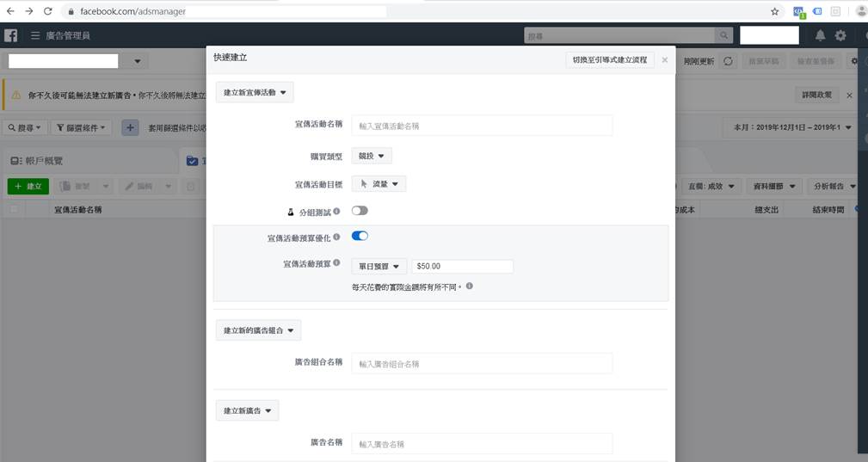Click the info icon next to 宣傳活動預算
This screenshot has width=868, height=462.
coord(336,262)
